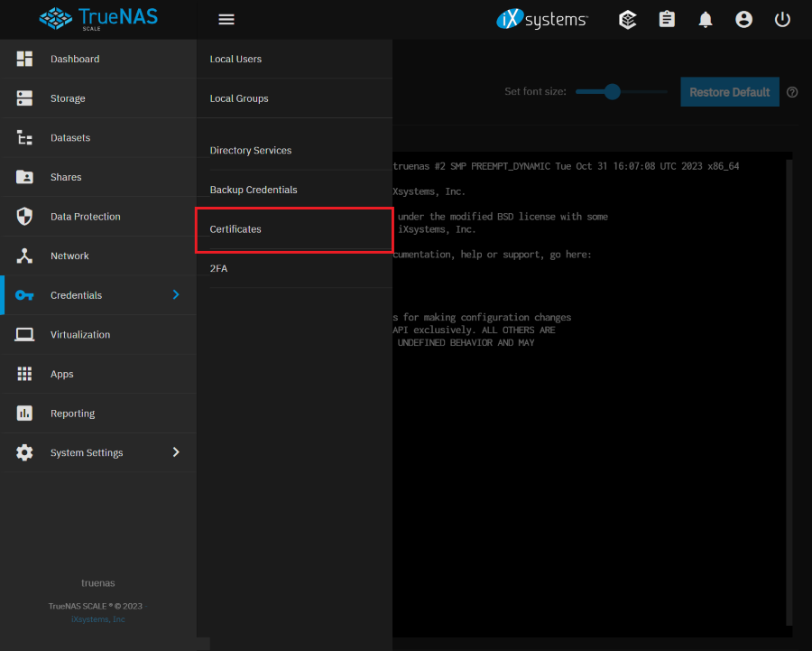The width and height of the screenshot is (812, 651).
Task: Open the alerts bell icon
Action: click(x=706, y=19)
